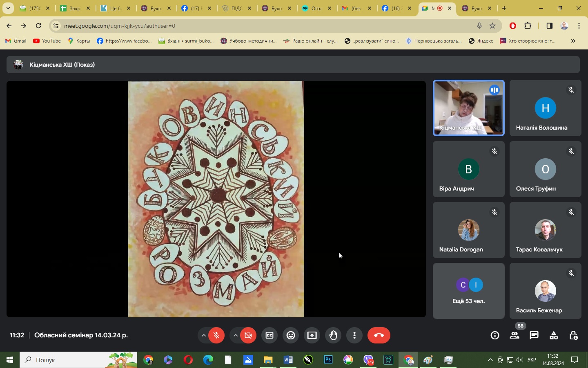588x368 pixels.
Task: Open the tab search dropdown
Action: pos(8,8)
